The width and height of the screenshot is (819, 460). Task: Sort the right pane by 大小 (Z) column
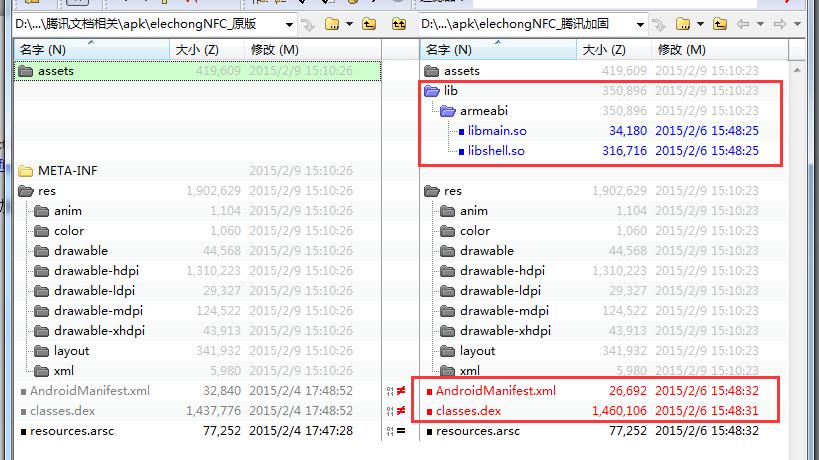pos(614,50)
